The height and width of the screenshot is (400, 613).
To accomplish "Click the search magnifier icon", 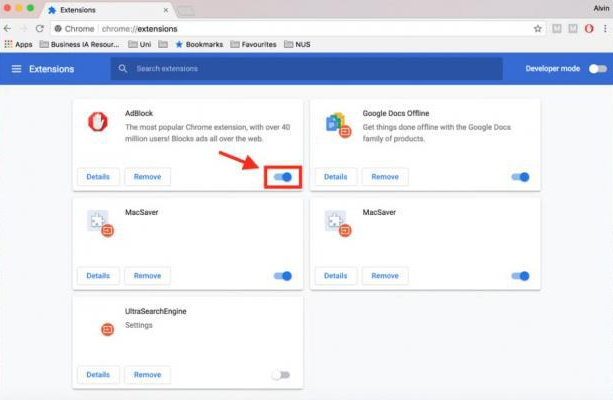I will (x=122, y=68).
